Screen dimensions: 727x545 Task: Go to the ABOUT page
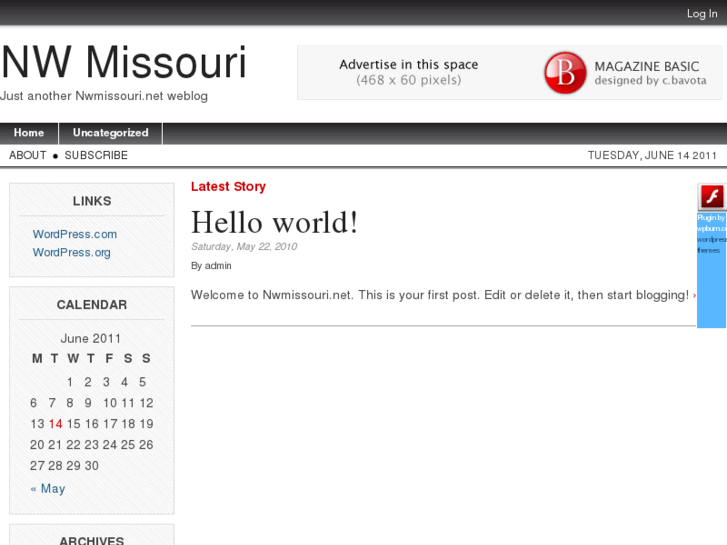coord(28,155)
